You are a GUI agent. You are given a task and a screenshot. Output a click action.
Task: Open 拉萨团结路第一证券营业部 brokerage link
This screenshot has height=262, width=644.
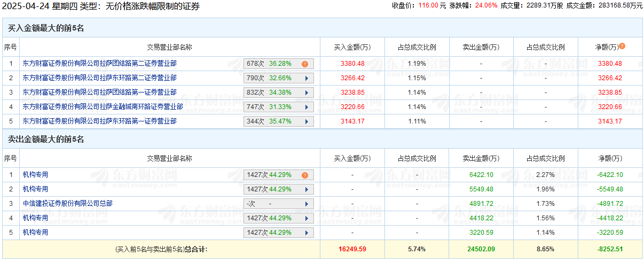coord(99,93)
